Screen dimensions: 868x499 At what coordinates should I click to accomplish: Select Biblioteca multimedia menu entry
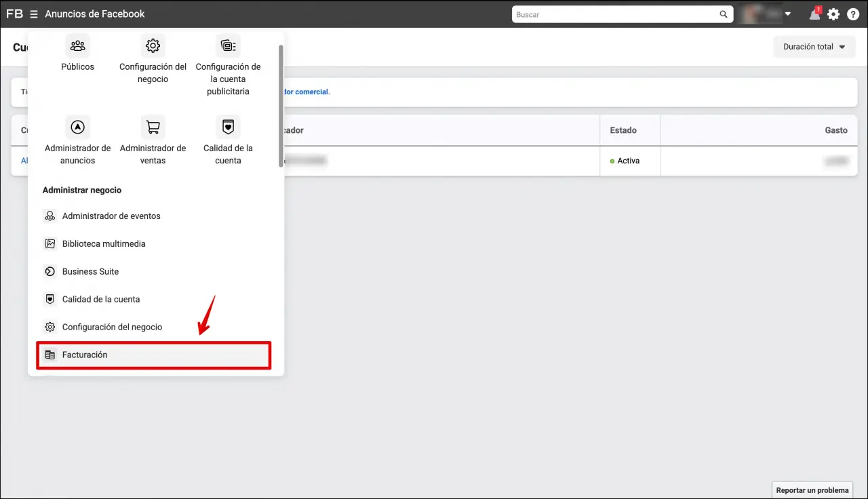[x=155, y=244]
